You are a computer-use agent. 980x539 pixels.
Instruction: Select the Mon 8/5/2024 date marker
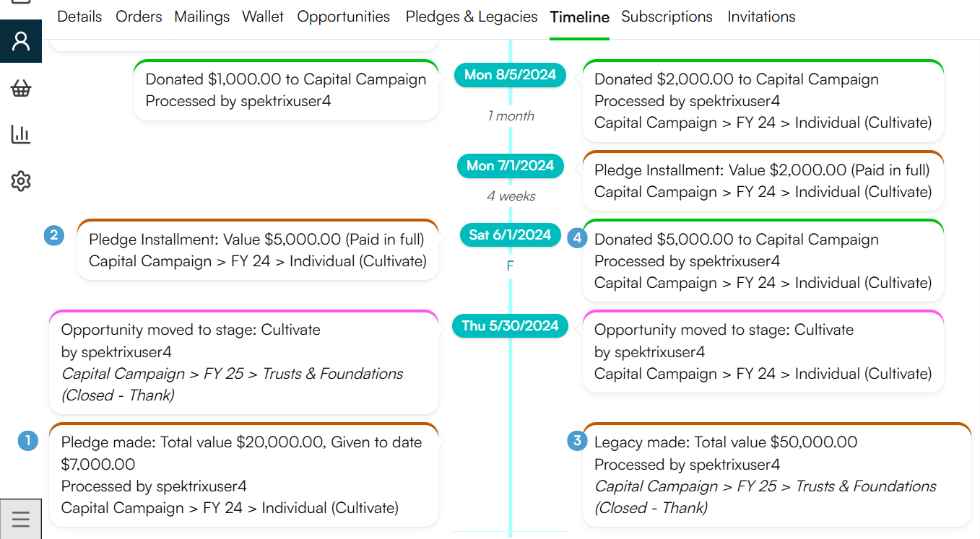coord(511,75)
